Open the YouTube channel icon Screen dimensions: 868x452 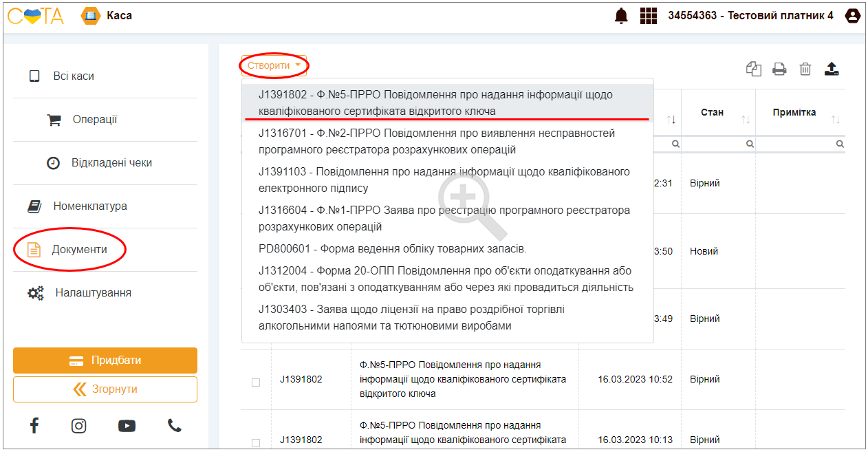pos(127,426)
